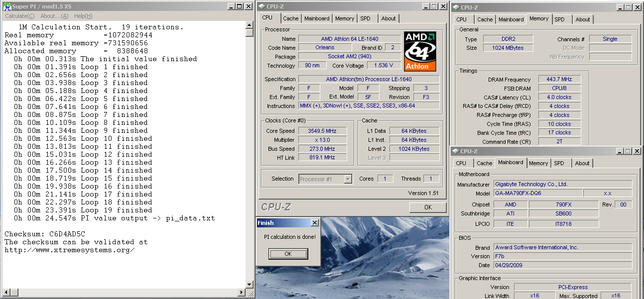644x299 pixels.
Task: Close the Finish dialog
Action: tap(314, 223)
